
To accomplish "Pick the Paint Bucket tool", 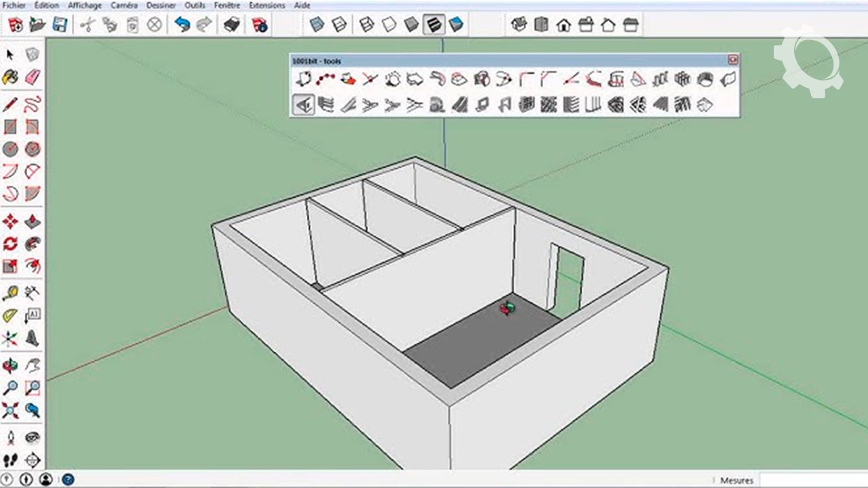I will pos(10,77).
